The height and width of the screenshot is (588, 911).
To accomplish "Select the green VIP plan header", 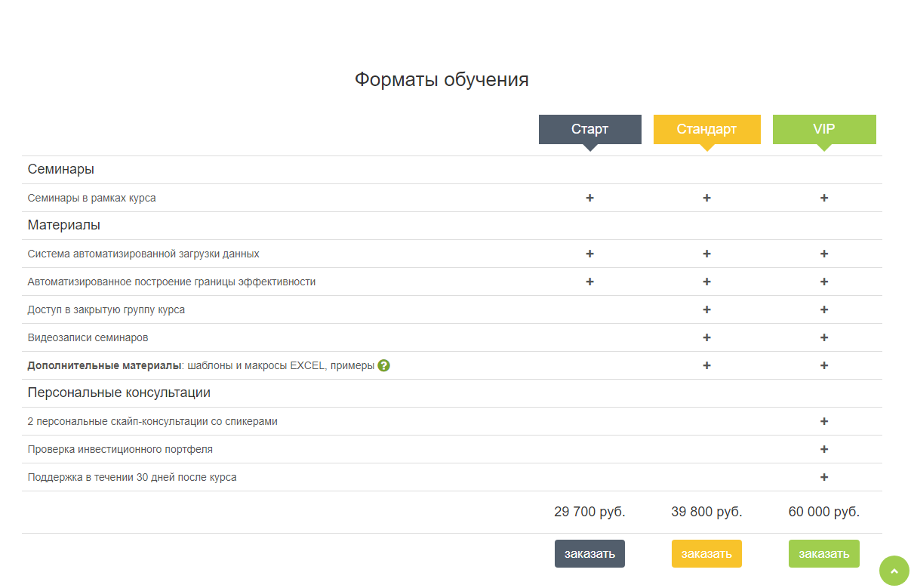I will click(824, 129).
